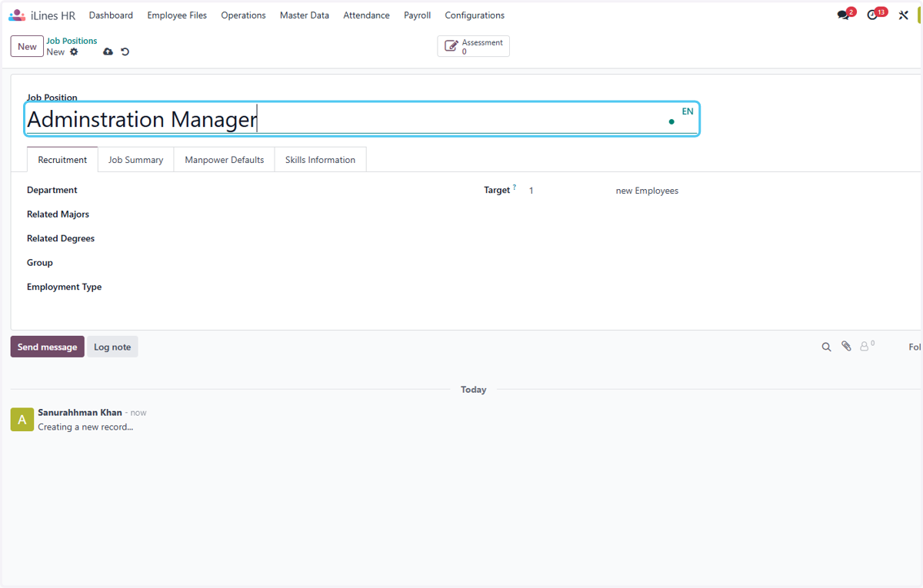Click the Department field label
This screenshot has width=923, height=588.
click(x=52, y=190)
